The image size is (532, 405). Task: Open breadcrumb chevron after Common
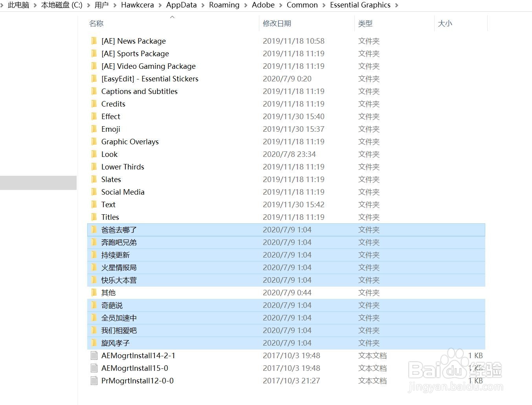click(324, 5)
